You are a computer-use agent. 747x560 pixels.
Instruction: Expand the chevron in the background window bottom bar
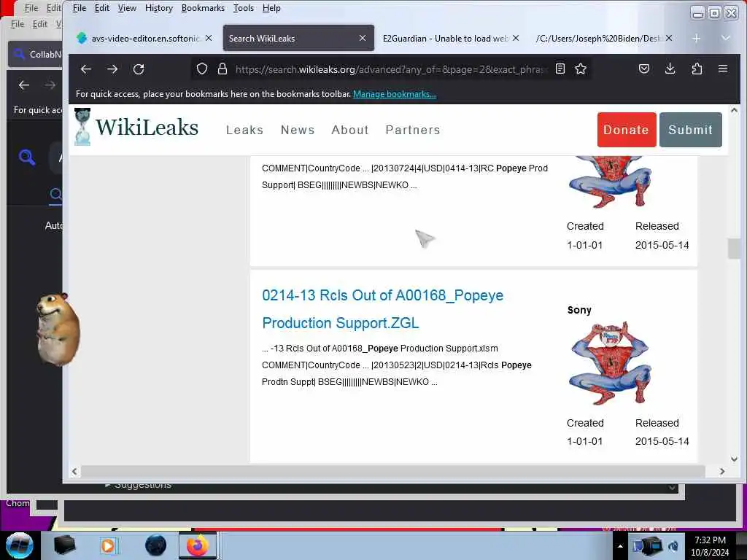[x=672, y=488]
